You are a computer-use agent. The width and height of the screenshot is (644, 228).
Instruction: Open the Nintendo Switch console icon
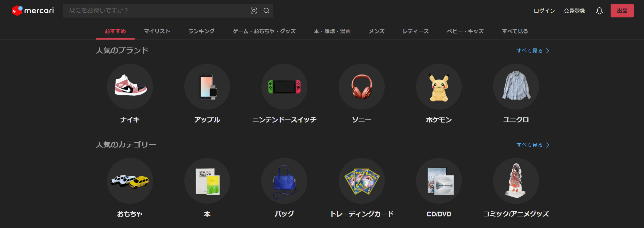tap(284, 87)
